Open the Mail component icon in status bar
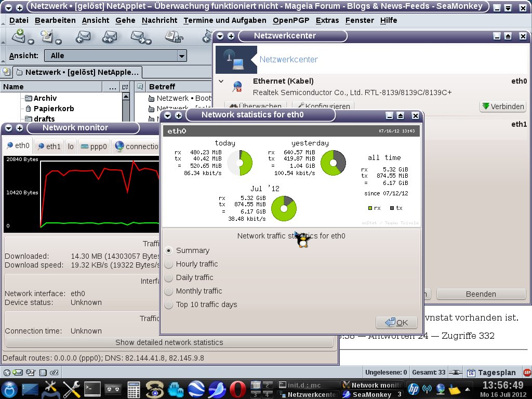 (x=18, y=373)
